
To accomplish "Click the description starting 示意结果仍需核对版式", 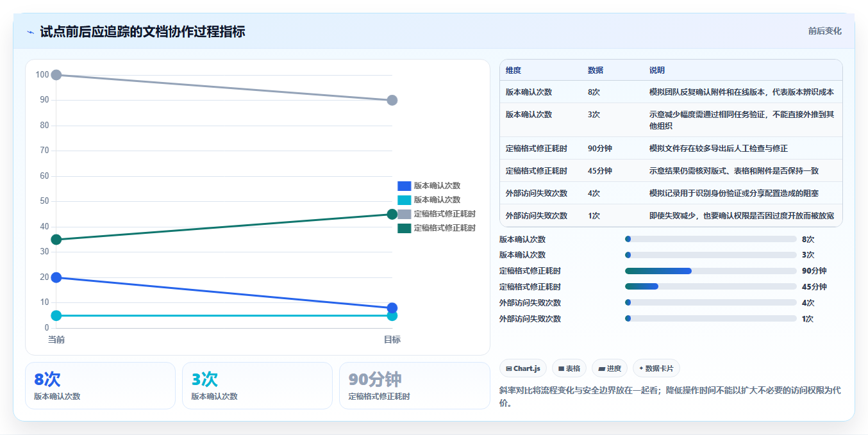I will pos(734,171).
